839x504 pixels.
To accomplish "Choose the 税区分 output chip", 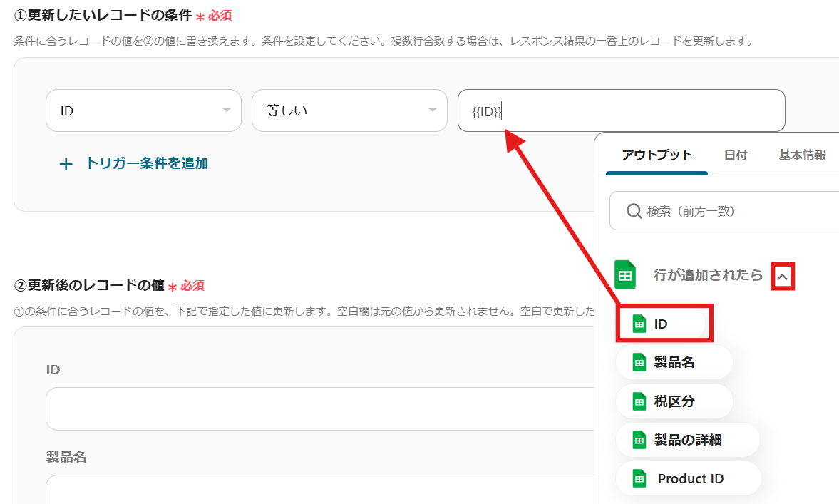I will 674,401.
